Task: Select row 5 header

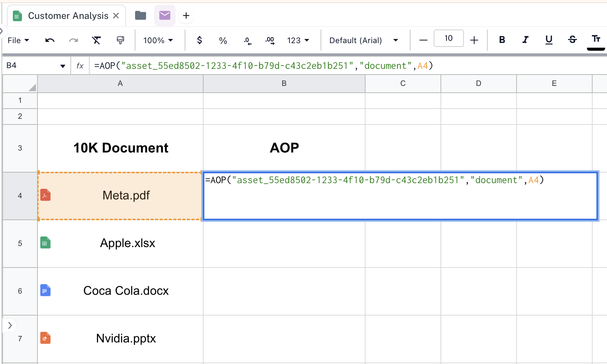Action: click(20, 244)
